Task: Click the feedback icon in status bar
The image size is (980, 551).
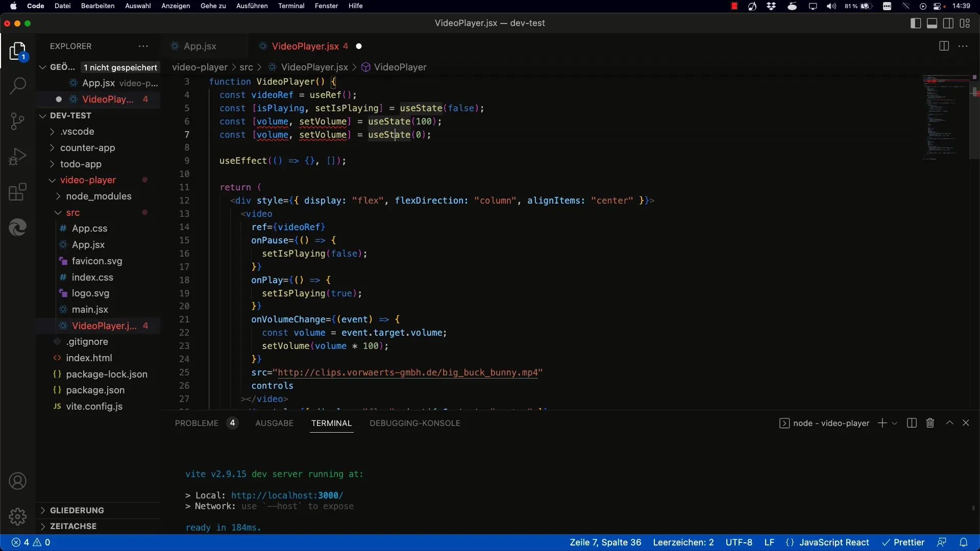Action: click(942, 542)
